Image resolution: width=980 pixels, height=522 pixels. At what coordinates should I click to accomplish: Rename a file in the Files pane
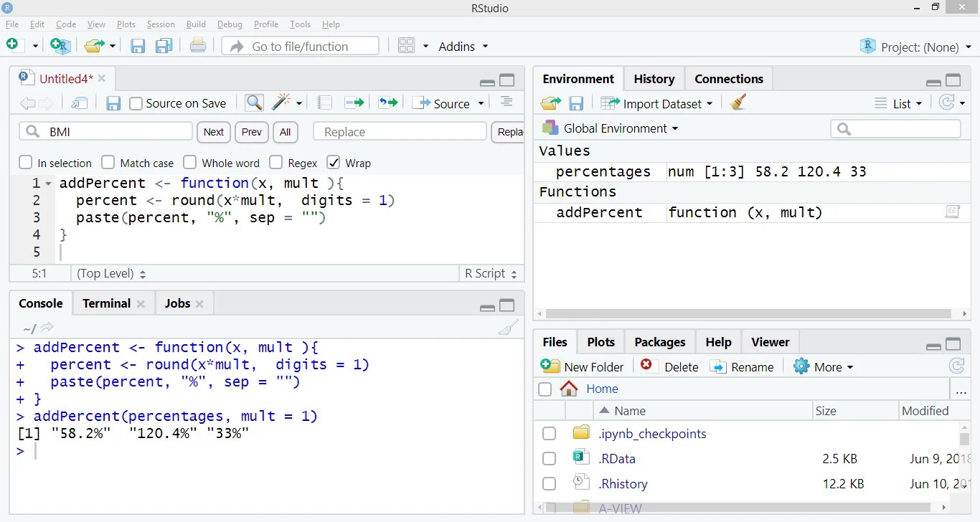click(743, 366)
